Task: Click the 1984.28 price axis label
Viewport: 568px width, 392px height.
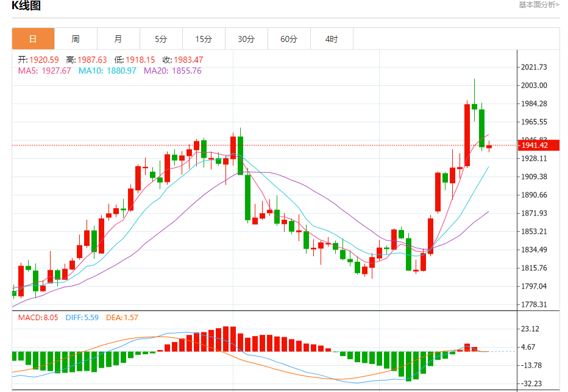Action: (534, 103)
